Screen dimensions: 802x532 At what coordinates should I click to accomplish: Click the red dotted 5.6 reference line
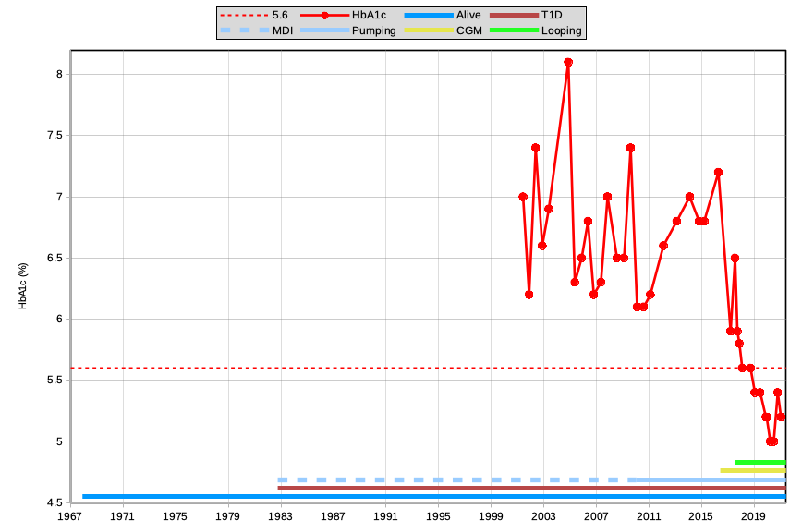[x=428, y=368]
